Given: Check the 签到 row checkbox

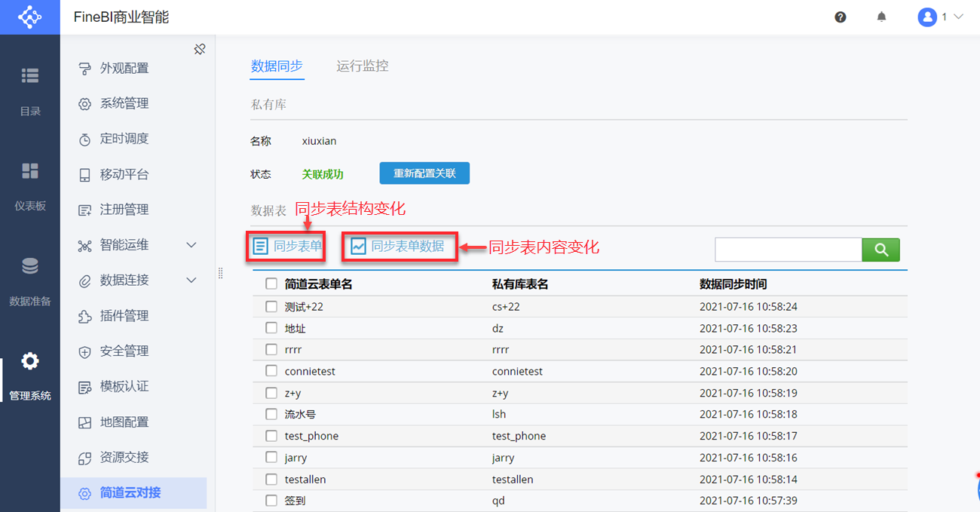Looking at the screenshot, I should [271, 500].
